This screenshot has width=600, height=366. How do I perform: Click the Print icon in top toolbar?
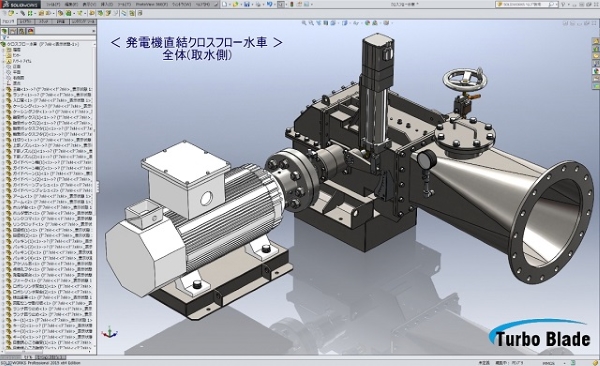(258, 4)
